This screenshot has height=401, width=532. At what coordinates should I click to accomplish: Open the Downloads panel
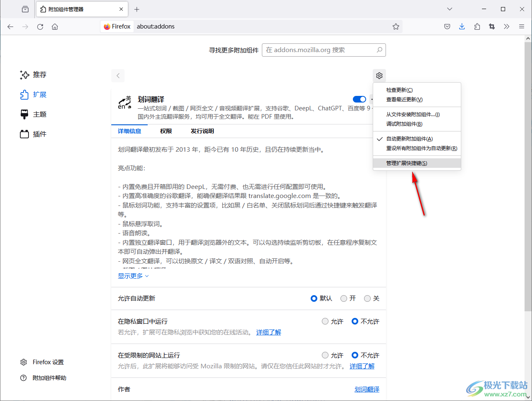[462, 26]
